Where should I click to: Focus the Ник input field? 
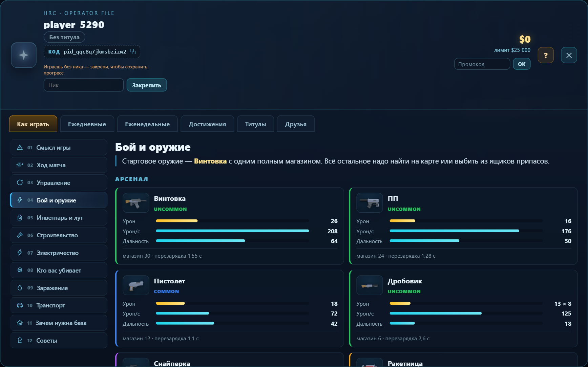click(x=84, y=85)
